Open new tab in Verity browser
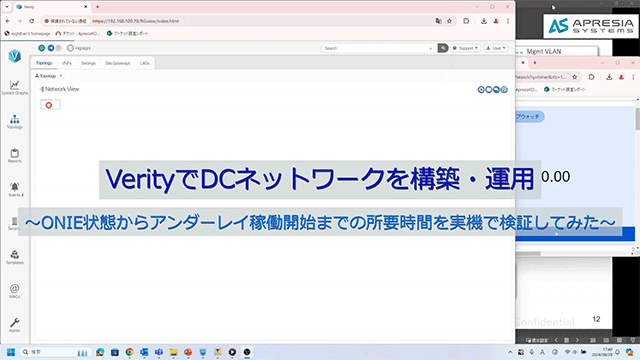 (98, 7)
